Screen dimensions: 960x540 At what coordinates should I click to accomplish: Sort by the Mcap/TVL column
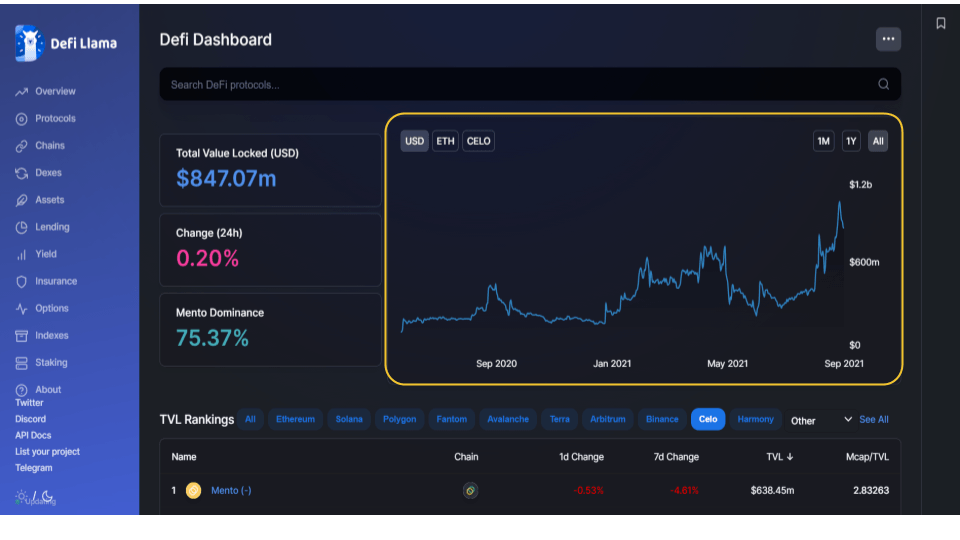(867, 457)
